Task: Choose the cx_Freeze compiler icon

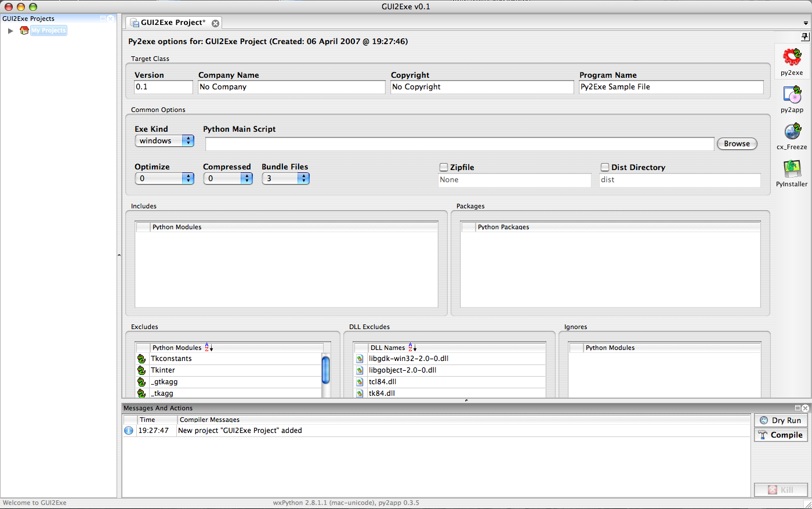Action: pos(792,132)
